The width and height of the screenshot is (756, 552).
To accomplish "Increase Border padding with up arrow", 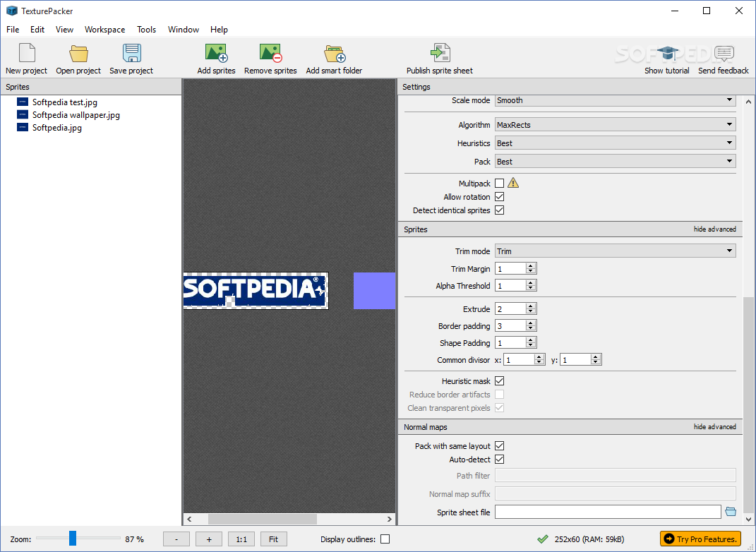I will [x=531, y=323].
